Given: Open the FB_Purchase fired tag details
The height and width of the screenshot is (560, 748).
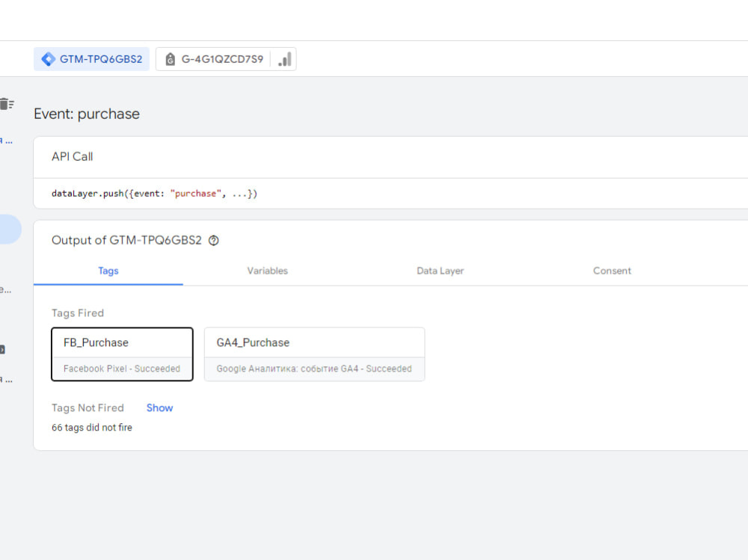Looking at the screenshot, I should (x=122, y=354).
